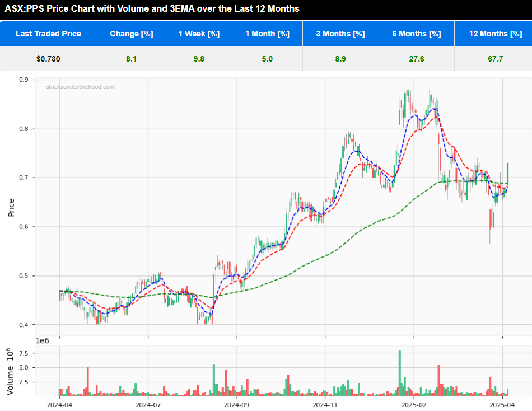
Task: Click the 0.9 price axis tick label
Action: (x=24, y=80)
